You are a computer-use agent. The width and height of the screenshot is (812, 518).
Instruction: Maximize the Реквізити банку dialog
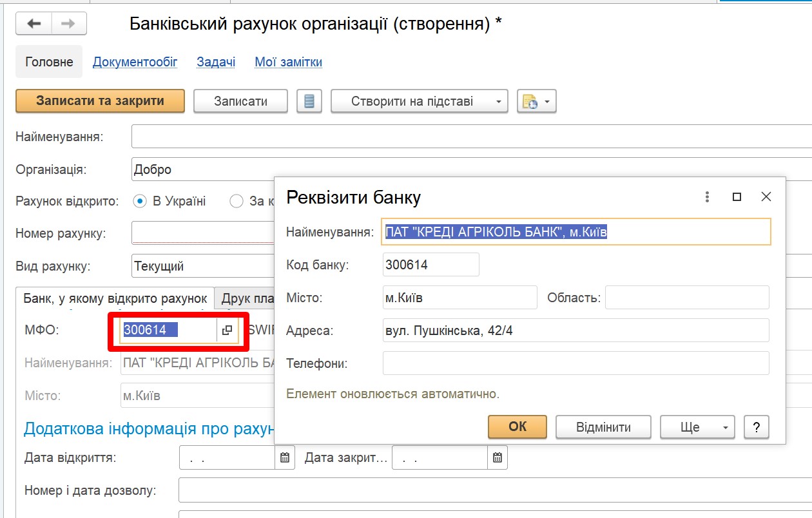point(737,197)
